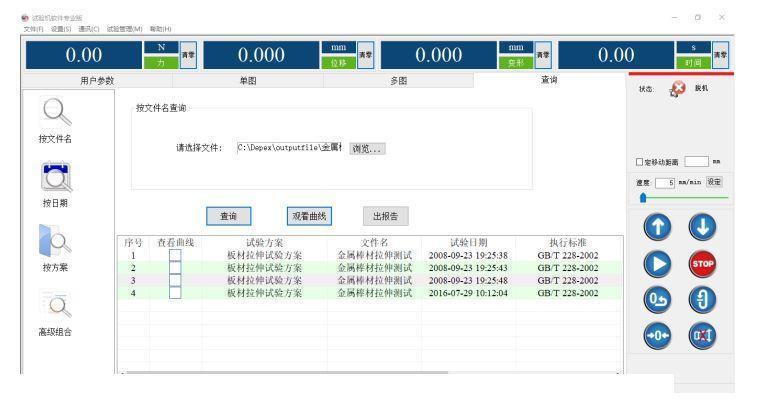Check the view-curve box in row 3
Viewport: 779px width, 409px height.
[x=175, y=280]
